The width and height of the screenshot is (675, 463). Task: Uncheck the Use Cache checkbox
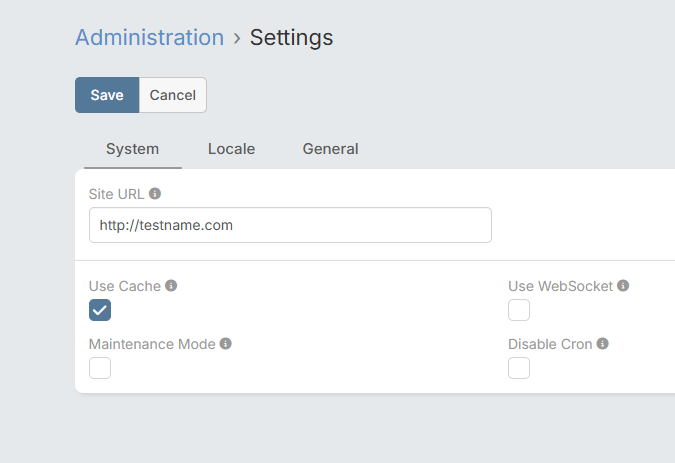(x=100, y=310)
